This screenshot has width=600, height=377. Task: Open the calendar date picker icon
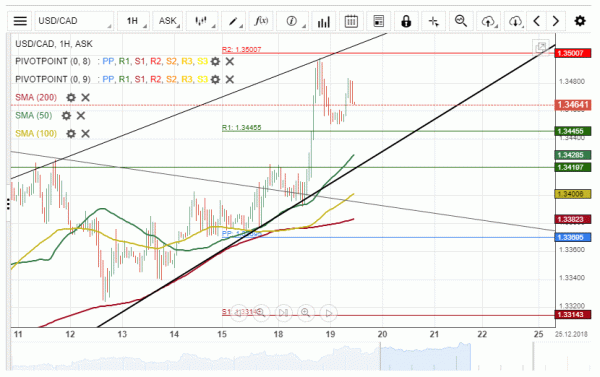point(351,21)
